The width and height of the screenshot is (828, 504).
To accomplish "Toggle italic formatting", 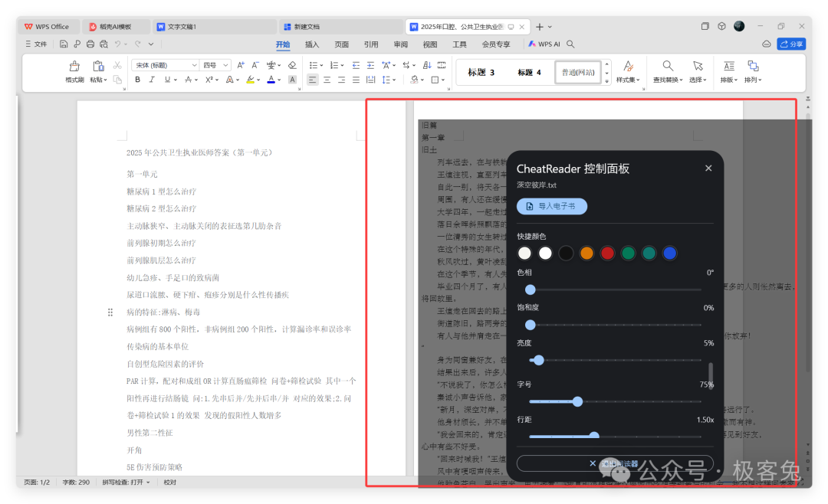I will (152, 80).
